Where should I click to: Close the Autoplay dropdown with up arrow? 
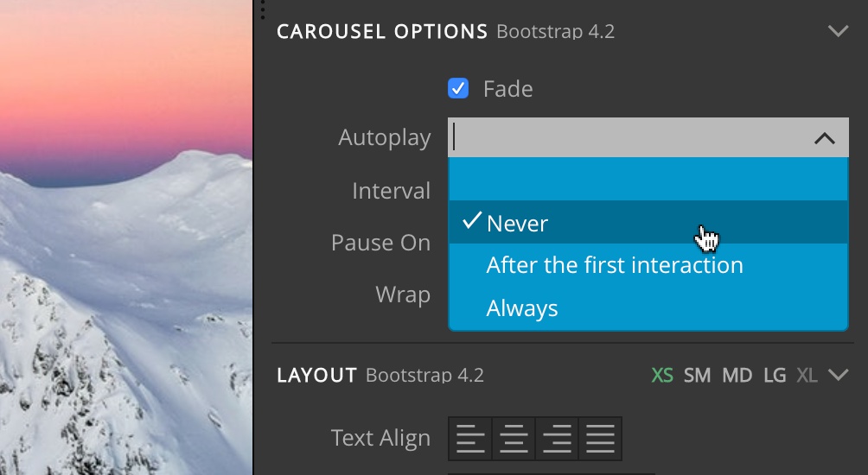point(824,137)
